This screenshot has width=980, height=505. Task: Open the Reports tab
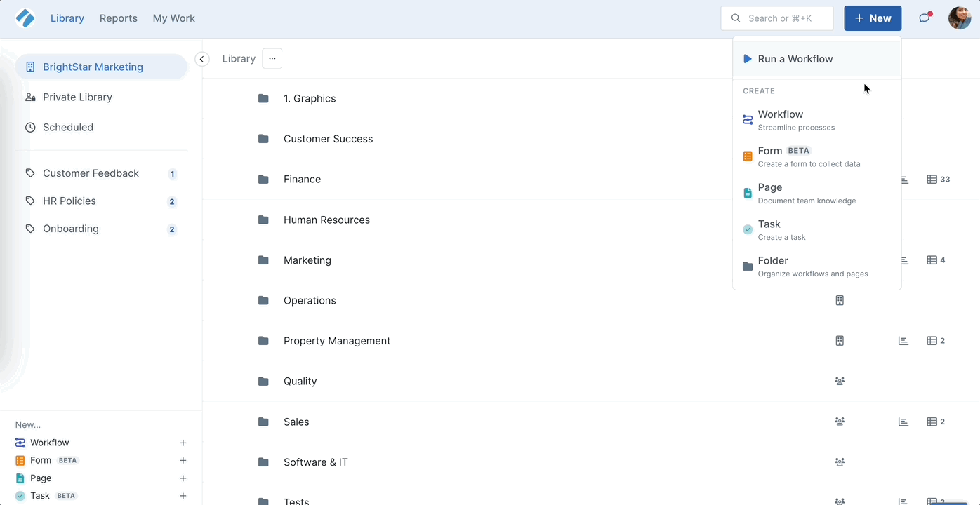point(119,18)
